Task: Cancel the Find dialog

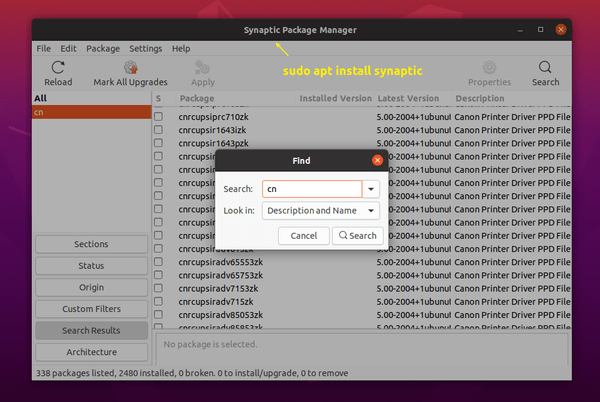Action: pos(304,236)
